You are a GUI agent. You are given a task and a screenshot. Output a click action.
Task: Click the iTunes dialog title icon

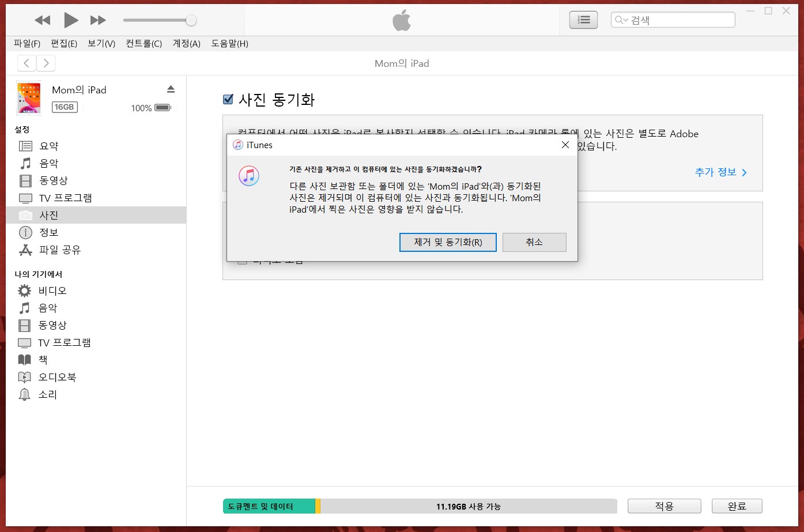pos(237,145)
